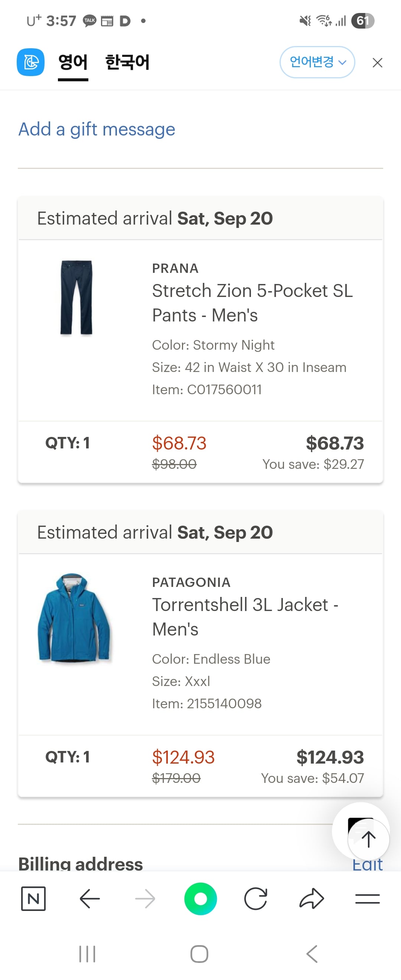Switch to the 한국어 tab

pos(127,62)
